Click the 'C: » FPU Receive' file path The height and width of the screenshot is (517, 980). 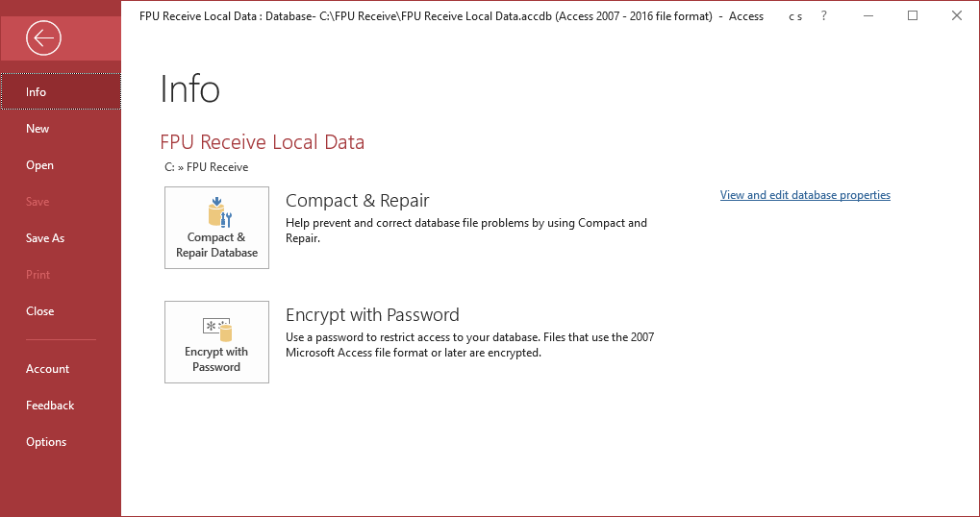click(x=207, y=167)
